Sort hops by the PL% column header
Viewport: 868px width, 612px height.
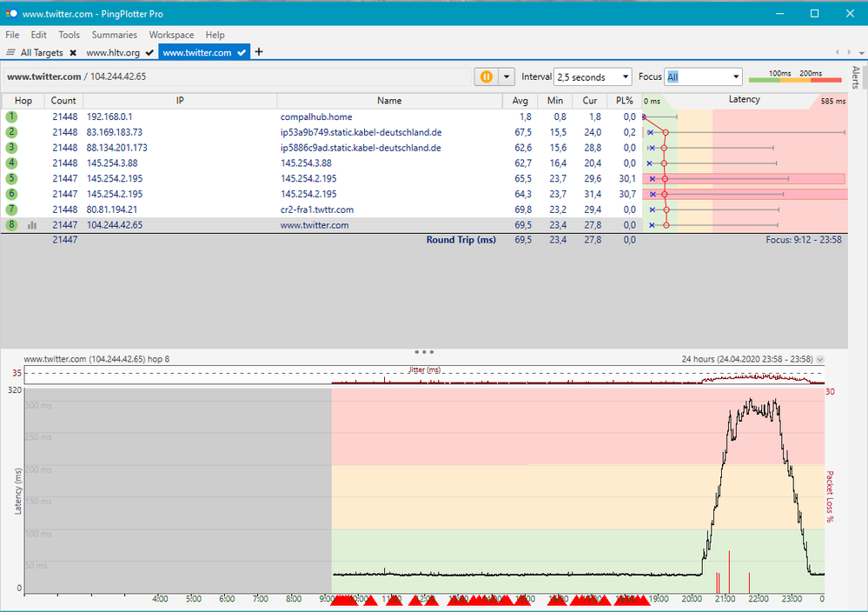(624, 101)
